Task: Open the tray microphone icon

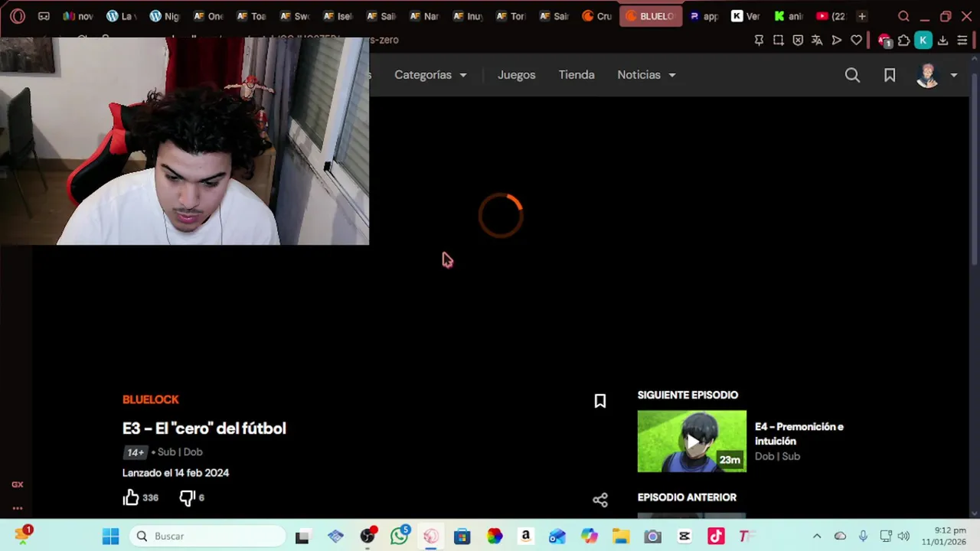Action: click(863, 536)
